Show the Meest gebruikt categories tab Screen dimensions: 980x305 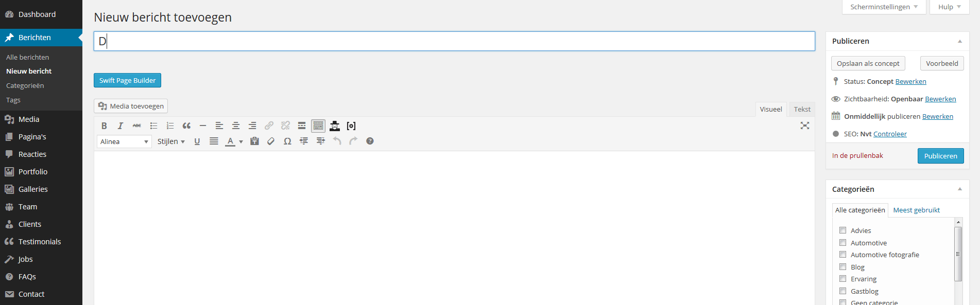point(916,210)
